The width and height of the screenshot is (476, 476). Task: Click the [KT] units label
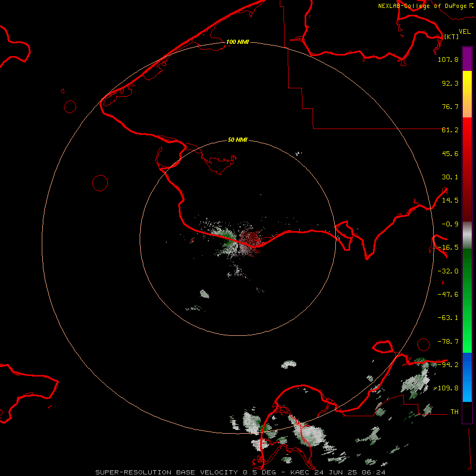(451, 36)
